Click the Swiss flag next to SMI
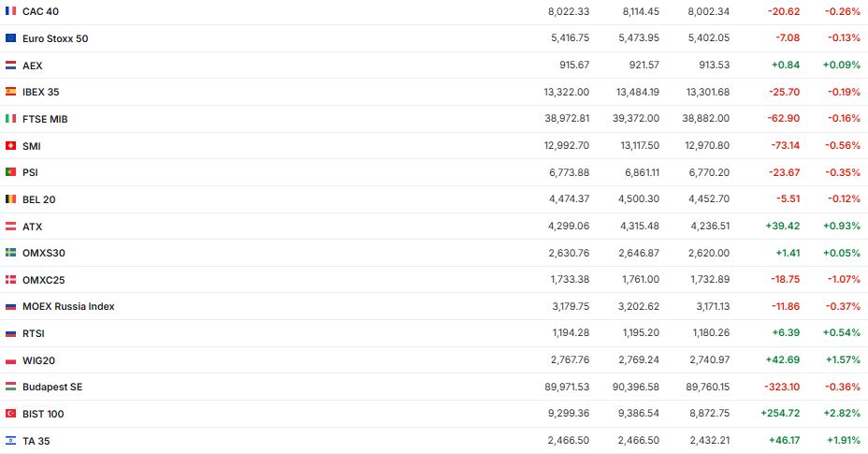Viewport: 868px width, 454px height. tap(10, 146)
